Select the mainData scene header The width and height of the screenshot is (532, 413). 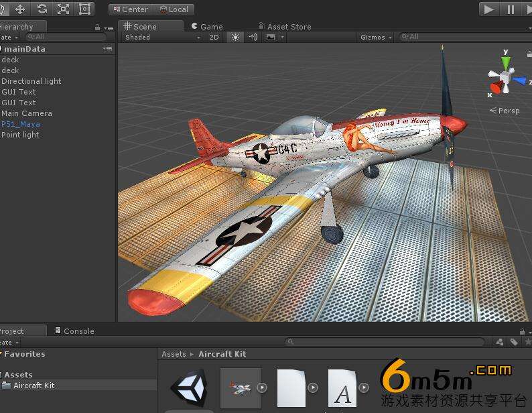(58, 49)
